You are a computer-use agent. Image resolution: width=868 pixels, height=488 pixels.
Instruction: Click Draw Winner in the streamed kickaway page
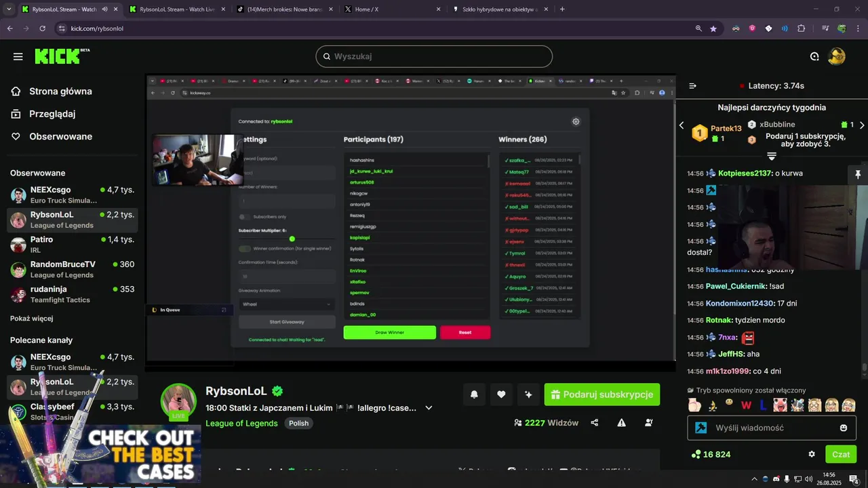(389, 333)
